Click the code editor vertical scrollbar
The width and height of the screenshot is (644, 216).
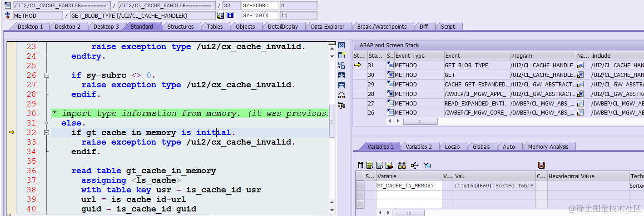click(x=332, y=120)
